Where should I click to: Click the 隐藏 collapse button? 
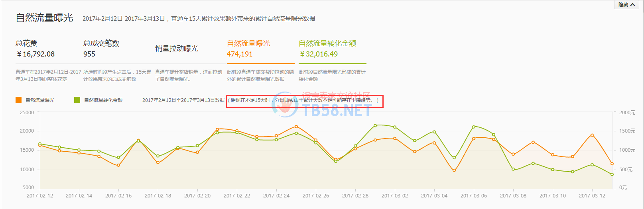point(623,5)
